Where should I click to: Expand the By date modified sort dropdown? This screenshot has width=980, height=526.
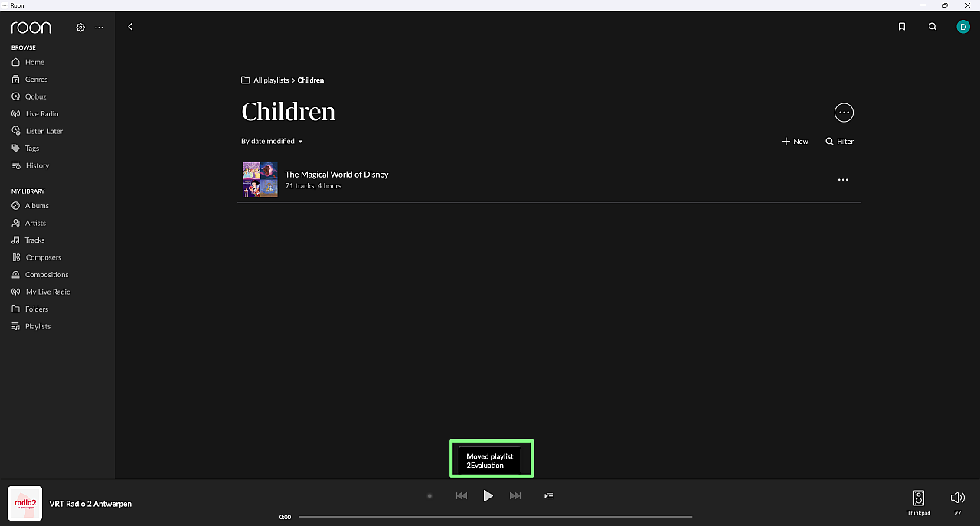[x=272, y=142]
